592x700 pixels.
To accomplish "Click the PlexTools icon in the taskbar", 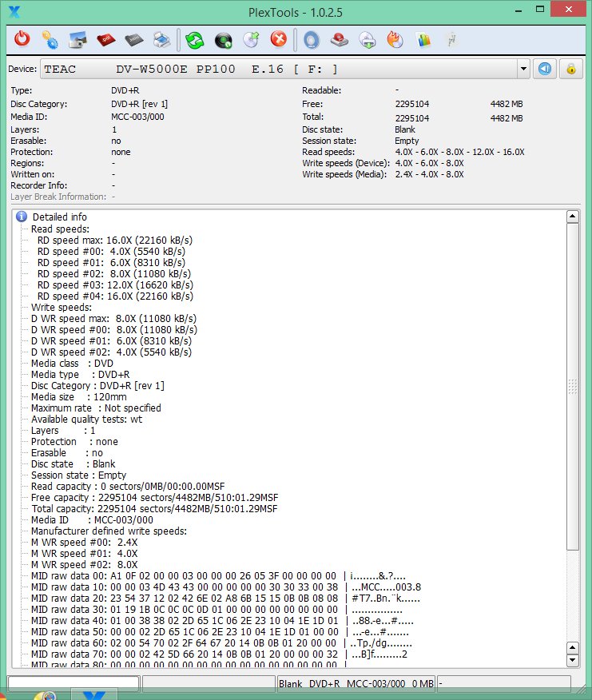I will click(x=93, y=695).
